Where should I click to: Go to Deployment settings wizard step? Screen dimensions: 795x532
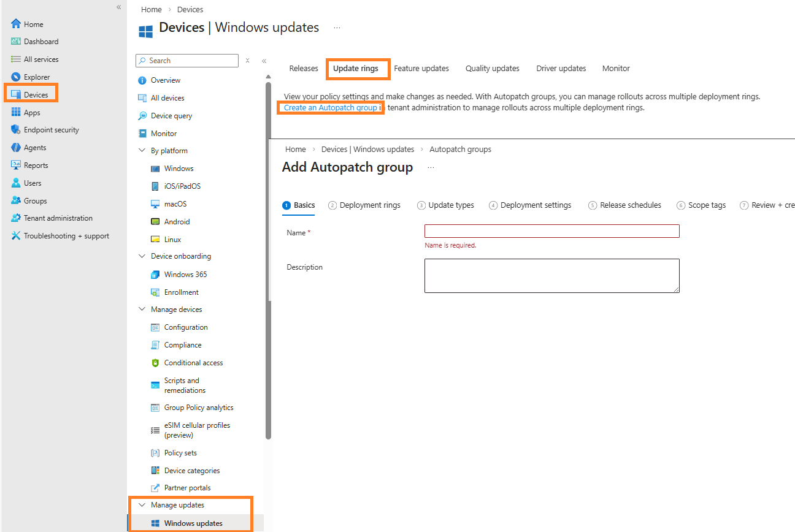point(530,205)
